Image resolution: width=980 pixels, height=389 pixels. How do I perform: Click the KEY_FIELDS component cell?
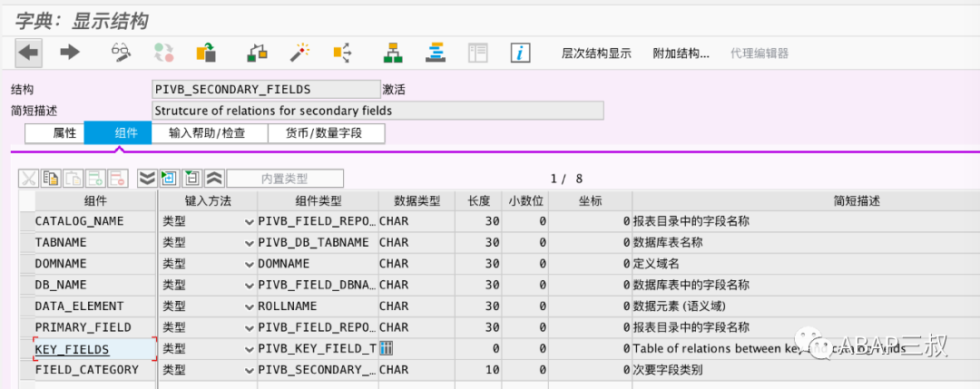coord(94,349)
